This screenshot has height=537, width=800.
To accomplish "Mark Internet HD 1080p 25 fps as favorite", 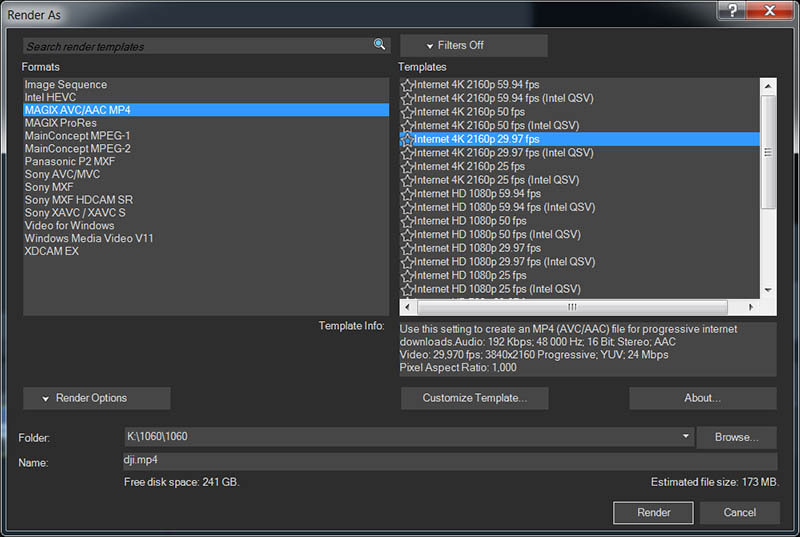I will click(x=407, y=276).
